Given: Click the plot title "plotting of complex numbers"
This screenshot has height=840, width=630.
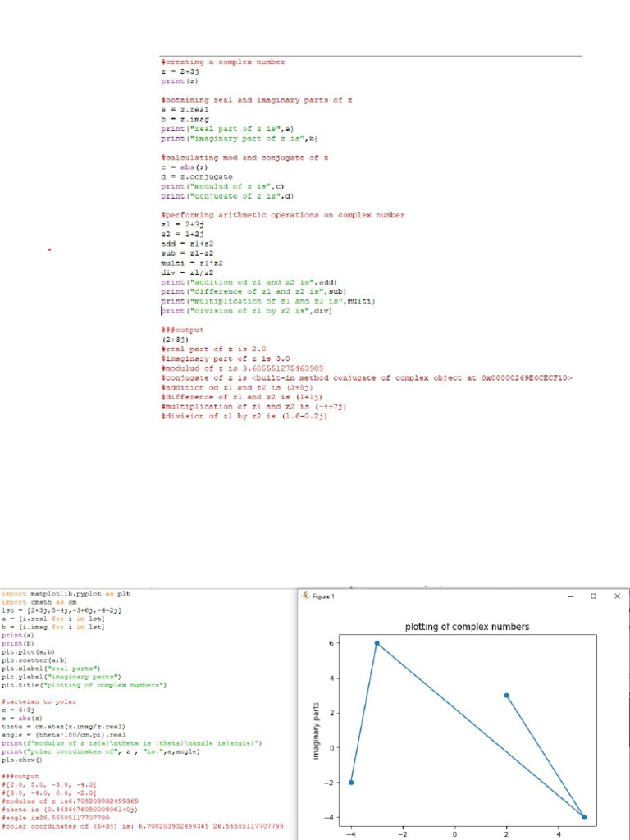Looking at the screenshot, I should click(x=467, y=626).
